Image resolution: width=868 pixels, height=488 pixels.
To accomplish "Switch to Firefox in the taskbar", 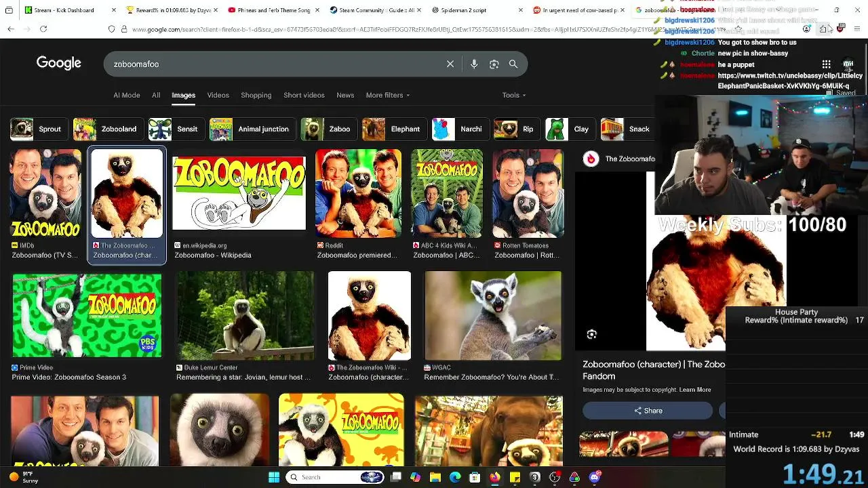I will click(x=495, y=477).
